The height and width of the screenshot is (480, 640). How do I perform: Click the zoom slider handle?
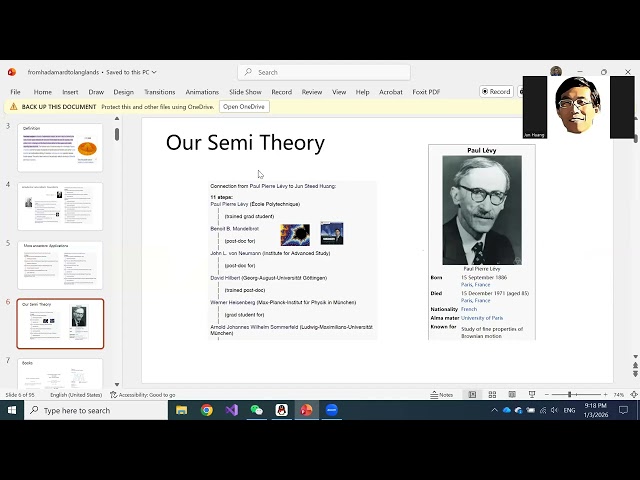(x=569, y=395)
